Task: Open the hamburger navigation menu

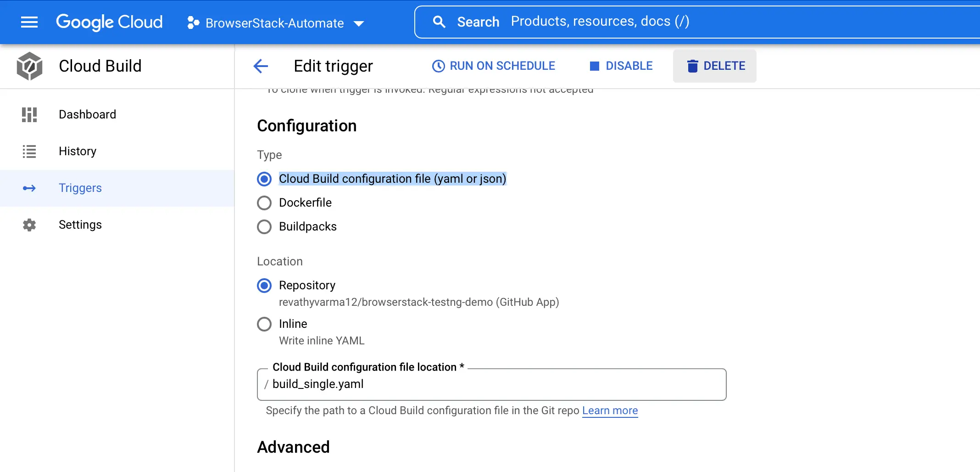Action: (29, 22)
